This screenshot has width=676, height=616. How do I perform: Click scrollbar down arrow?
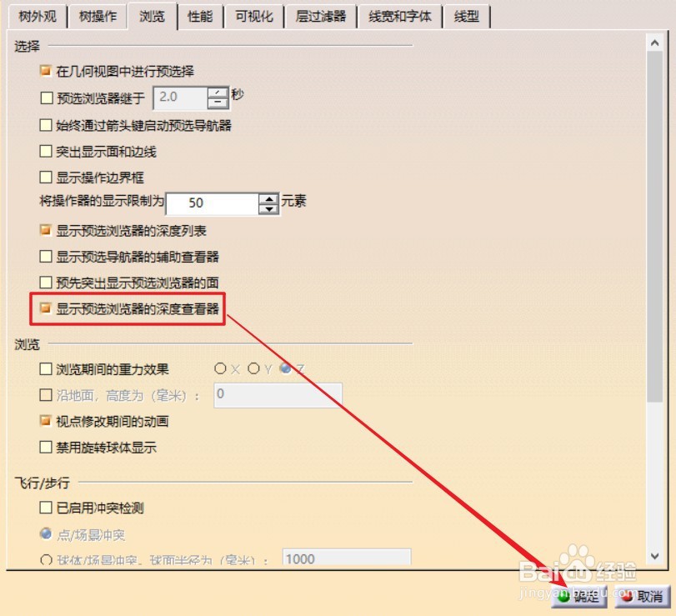[655, 556]
